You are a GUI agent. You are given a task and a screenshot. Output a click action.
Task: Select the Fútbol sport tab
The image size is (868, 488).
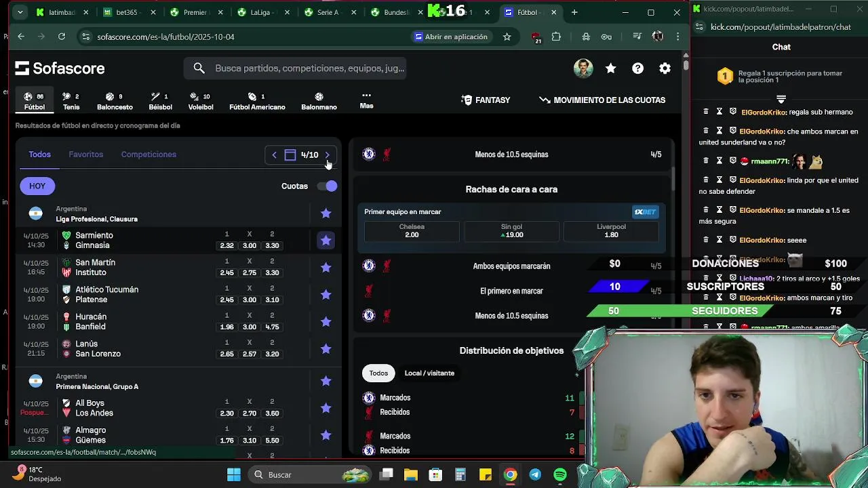34,102
